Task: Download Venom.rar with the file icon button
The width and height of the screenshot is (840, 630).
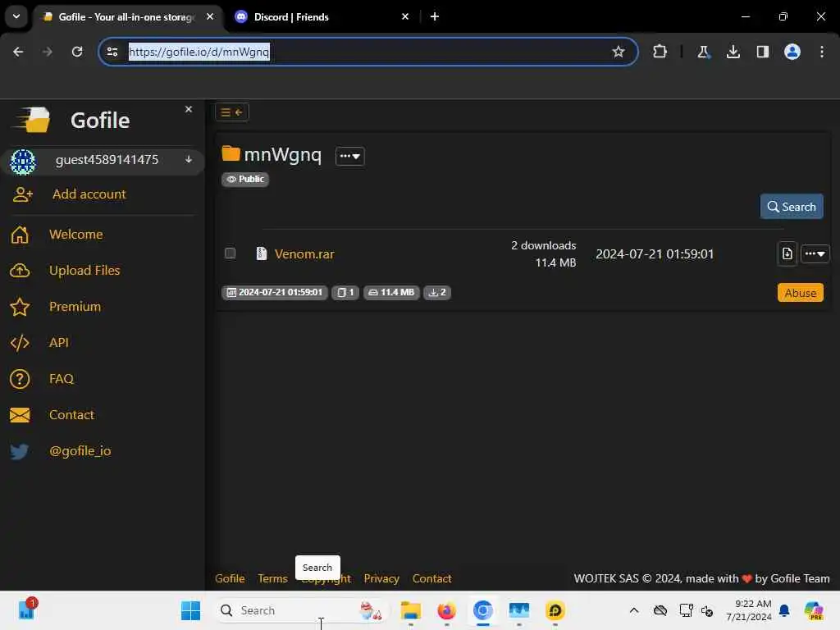Action: 787,253
